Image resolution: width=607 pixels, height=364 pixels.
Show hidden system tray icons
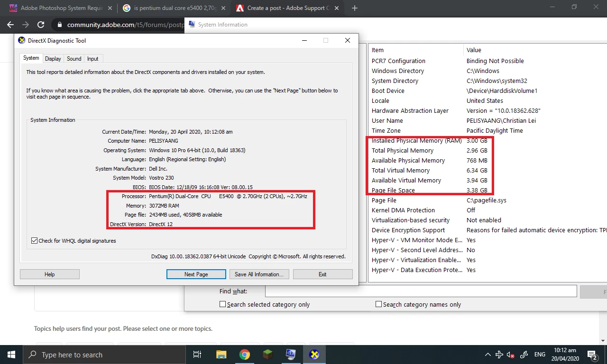(x=487, y=355)
